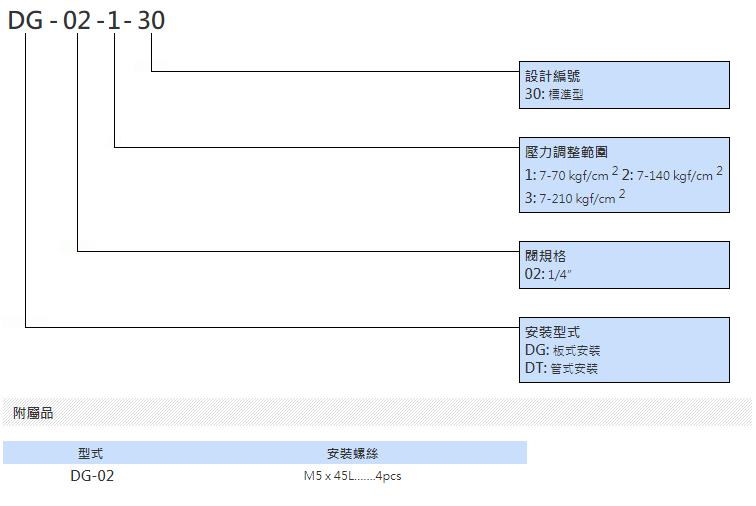Click the 3: 7-210 kgf/cm² option text
Viewport: 756px width, 506px height.
tap(575, 197)
